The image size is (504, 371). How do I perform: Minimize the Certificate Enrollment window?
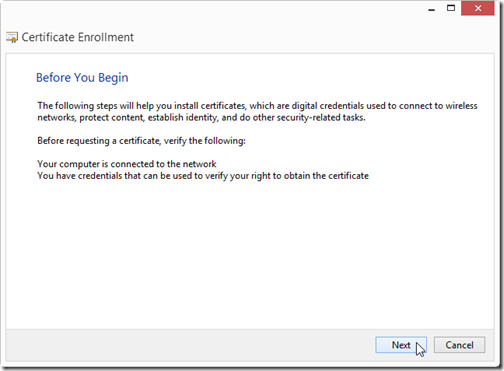[x=432, y=9]
